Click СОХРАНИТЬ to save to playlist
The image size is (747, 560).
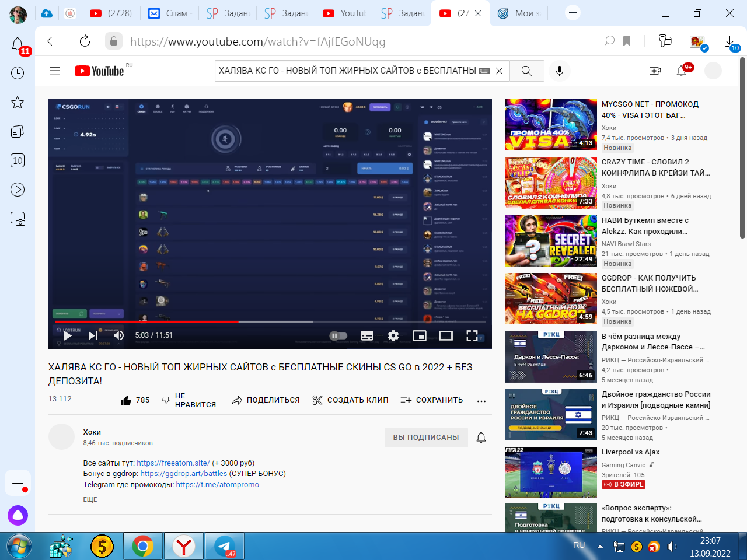coord(431,400)
